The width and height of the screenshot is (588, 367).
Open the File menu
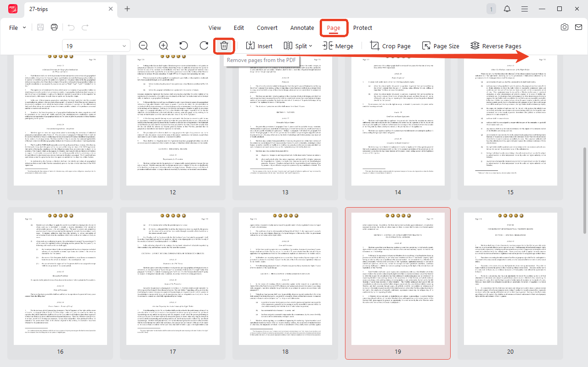point(17,28)
